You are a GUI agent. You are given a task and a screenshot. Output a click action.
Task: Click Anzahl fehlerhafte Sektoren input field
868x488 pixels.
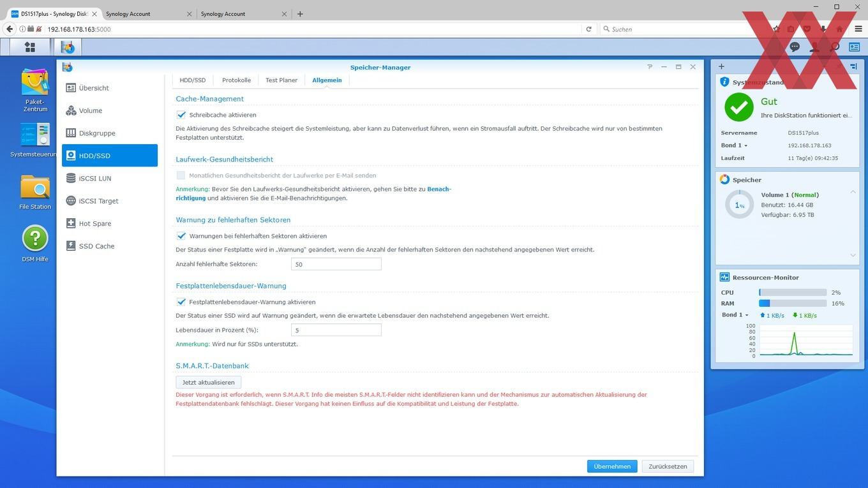click(336, 264)
